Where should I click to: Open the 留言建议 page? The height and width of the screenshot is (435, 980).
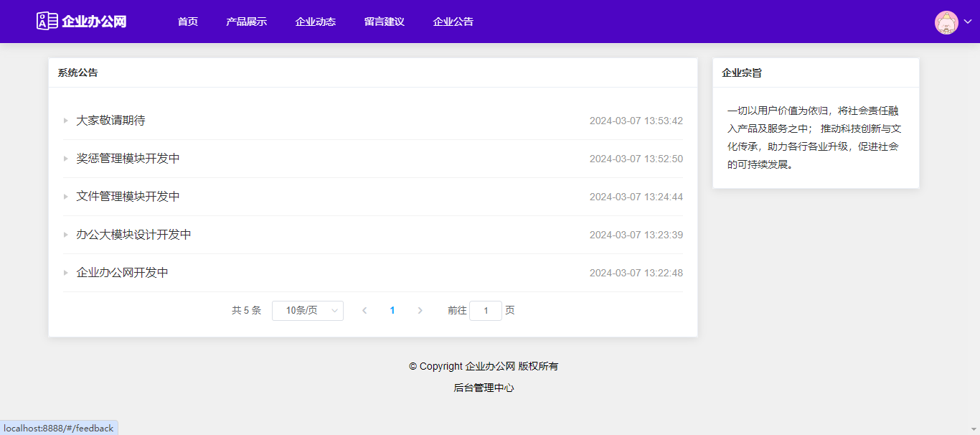click(384, 22)
